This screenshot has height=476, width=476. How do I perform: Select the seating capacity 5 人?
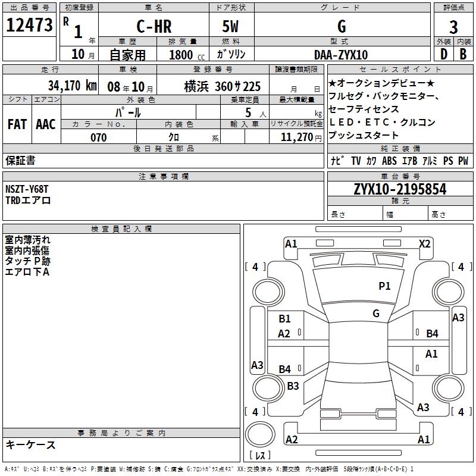(256, 113)
